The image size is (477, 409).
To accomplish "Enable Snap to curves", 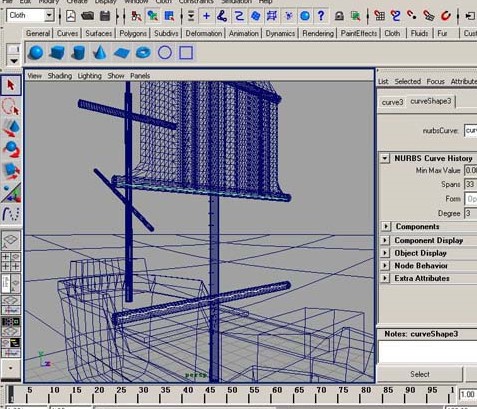I will pyautogui.click(x=396, y=16).
